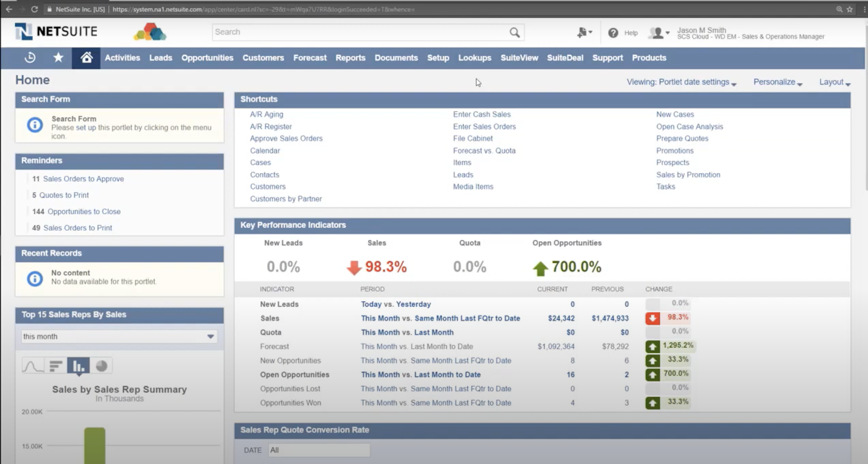Click the $1,474,933 previous sales value
The height and width of the screenshot is (464, 868).
pyautogui.click(x=610, y=318)
